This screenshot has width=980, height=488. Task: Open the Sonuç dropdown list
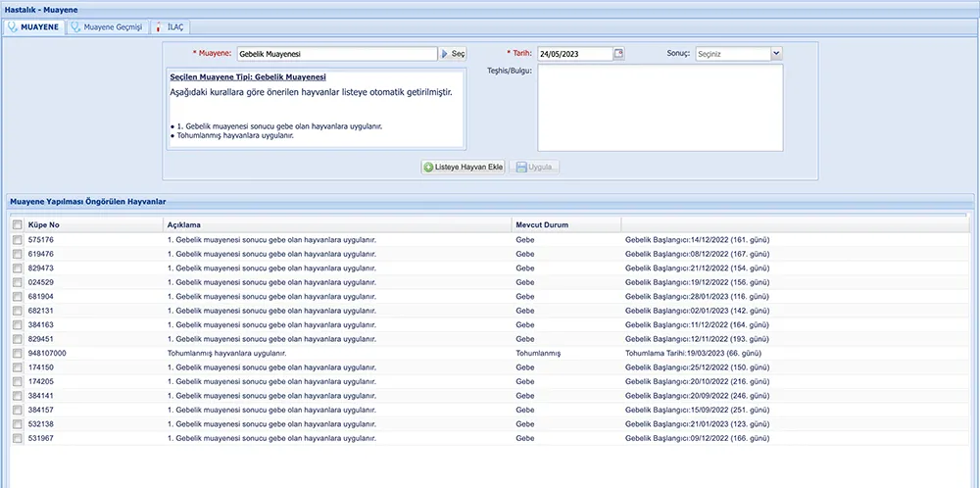(x=776, y=54)
